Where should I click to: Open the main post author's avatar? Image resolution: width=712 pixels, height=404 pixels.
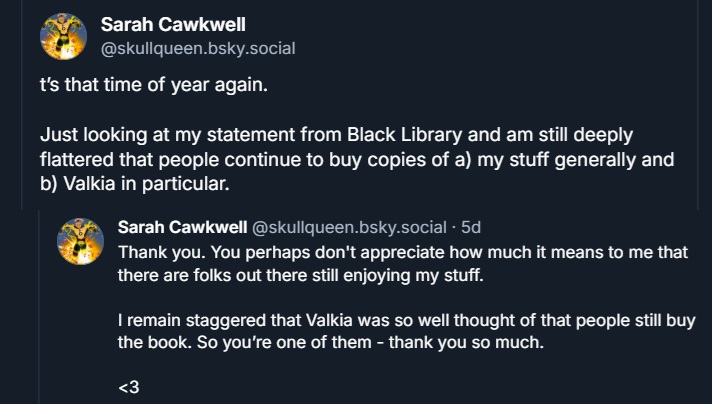(x=64, y=37)
